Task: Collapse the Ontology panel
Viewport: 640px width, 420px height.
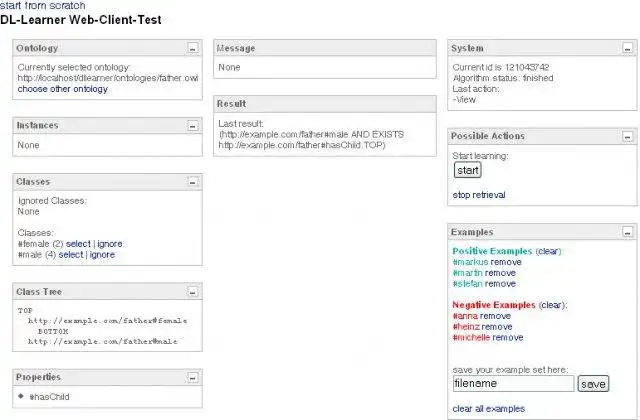Action: (192, 48)
